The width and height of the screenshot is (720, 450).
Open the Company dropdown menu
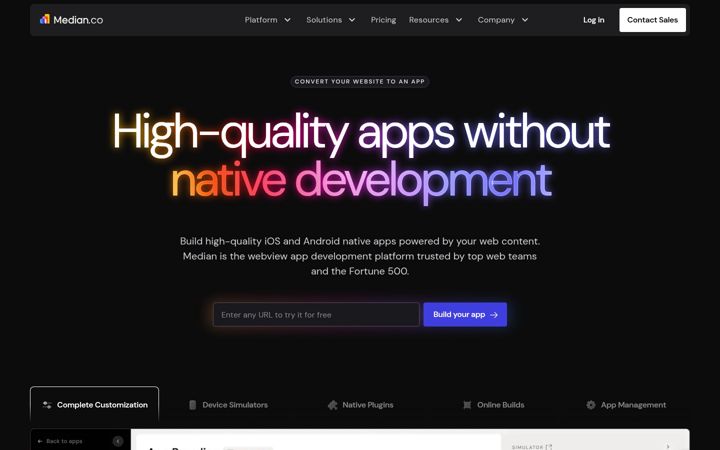coord(503,20)
